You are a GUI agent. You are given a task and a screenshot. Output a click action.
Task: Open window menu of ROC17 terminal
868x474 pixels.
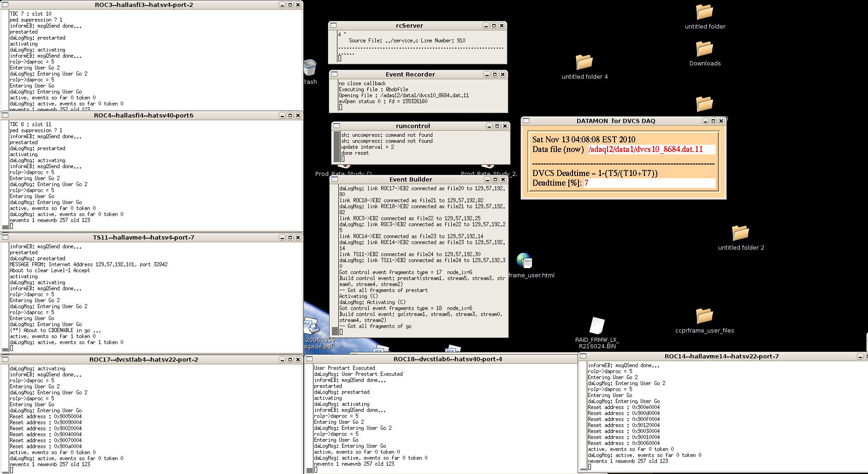(x=5, y=359)
